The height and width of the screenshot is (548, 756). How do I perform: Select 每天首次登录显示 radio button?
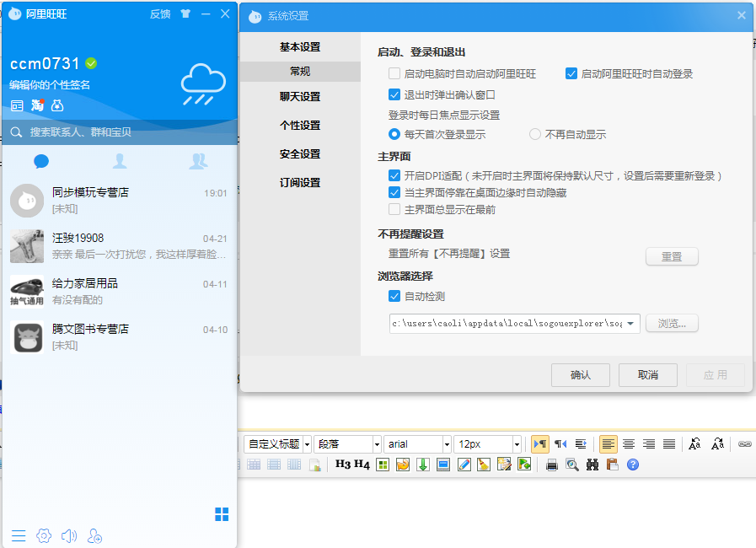pos(394,134)
